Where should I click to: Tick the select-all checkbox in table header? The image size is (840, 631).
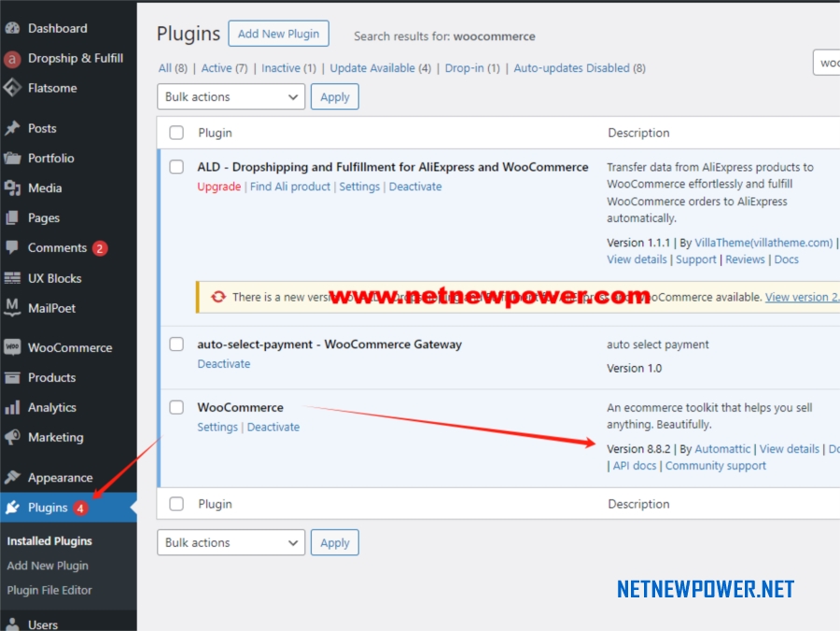coord(176,133)
